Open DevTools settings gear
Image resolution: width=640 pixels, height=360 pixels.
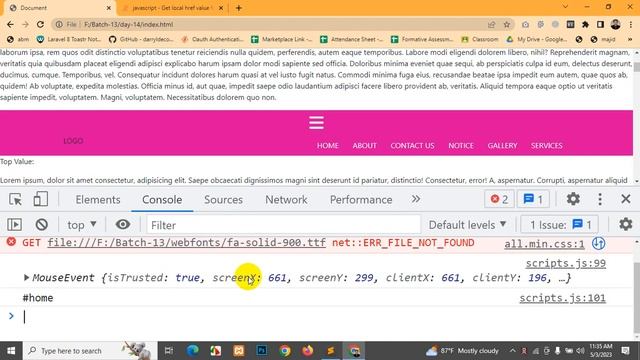click(573, 199)
